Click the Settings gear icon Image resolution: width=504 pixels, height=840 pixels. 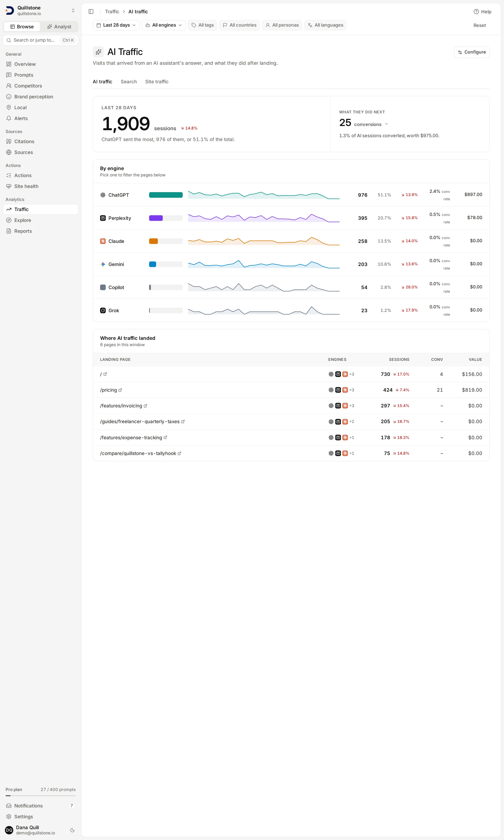pyautogui.click(x=9, y=816)
